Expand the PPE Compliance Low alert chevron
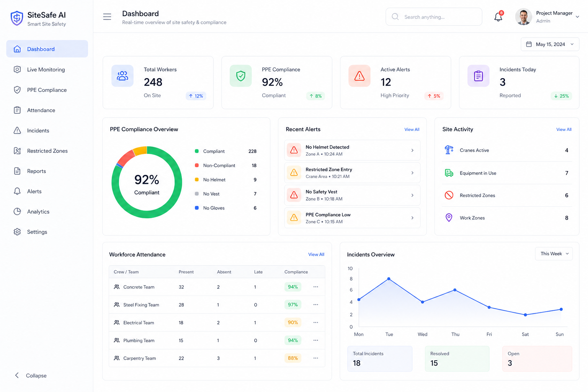 tap(412, 218)
